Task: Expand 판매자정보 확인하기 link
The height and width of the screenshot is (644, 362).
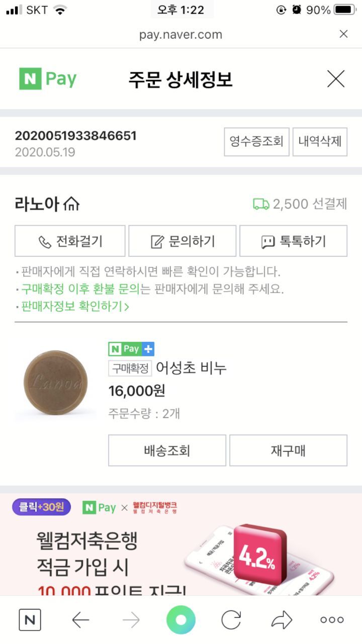Action: [75, 306]
